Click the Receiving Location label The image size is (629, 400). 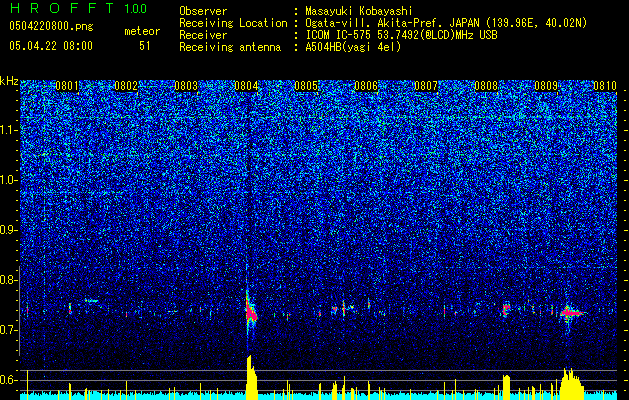(x=233, y=23)
